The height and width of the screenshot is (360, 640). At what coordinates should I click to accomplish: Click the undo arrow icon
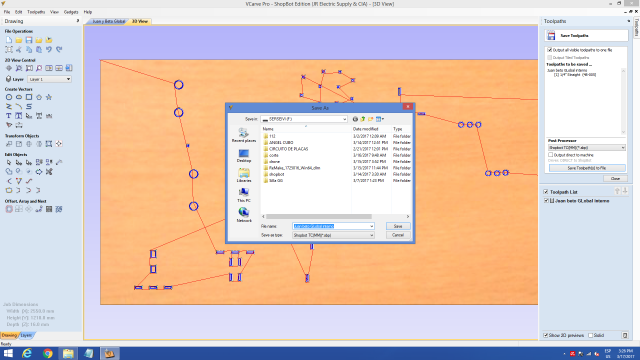point(49,49)
